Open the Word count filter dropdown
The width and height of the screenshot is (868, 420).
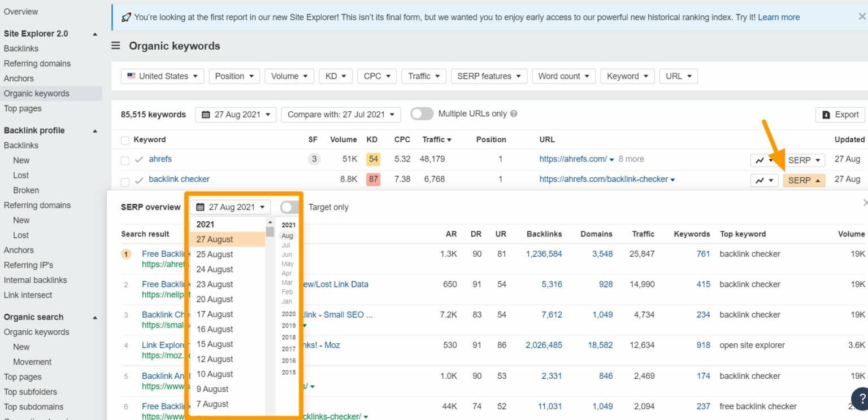[x=563, y=76]
